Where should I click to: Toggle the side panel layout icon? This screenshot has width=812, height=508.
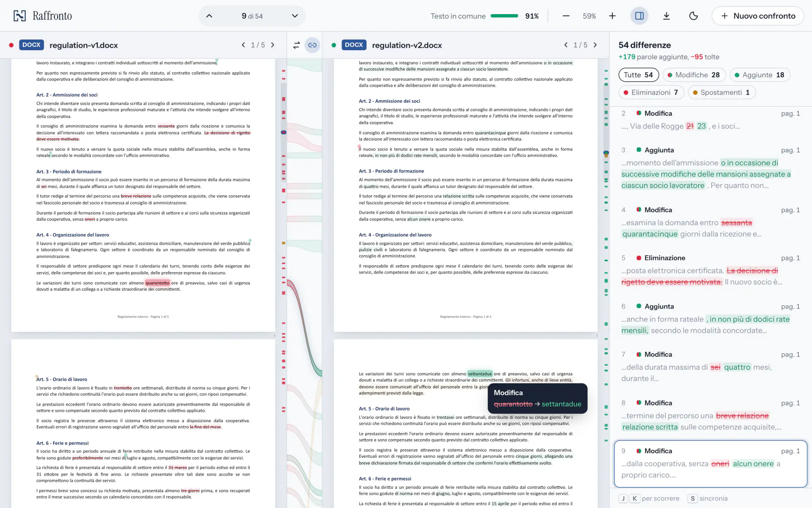pyautogui.click(x=639, y=16)
